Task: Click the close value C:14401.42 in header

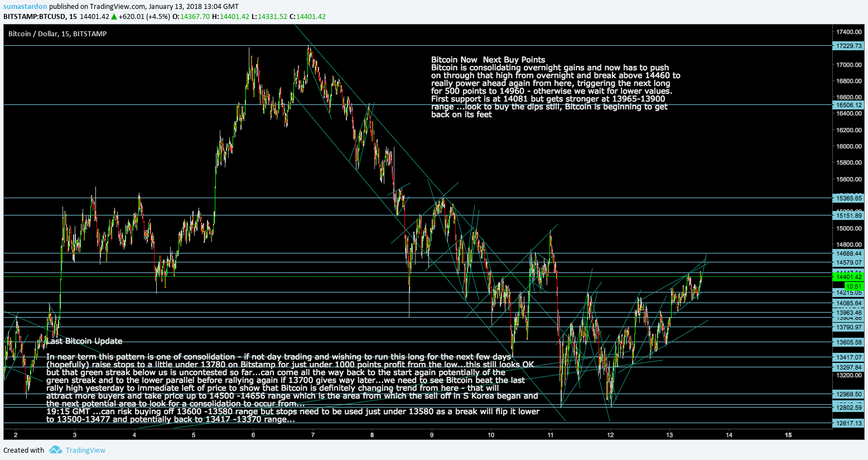Action: (x=307, y=17)
